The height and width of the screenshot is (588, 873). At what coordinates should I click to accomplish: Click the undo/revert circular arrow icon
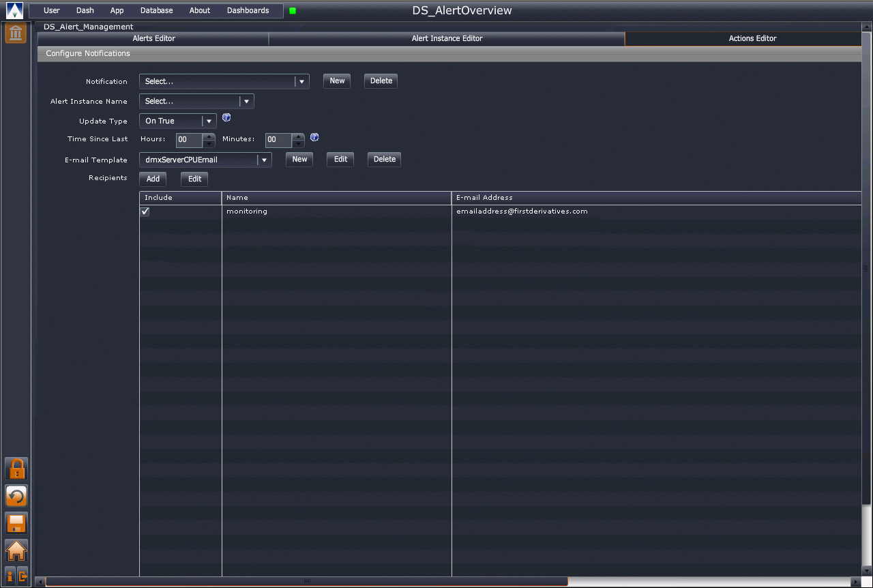(x=16, y=496)
